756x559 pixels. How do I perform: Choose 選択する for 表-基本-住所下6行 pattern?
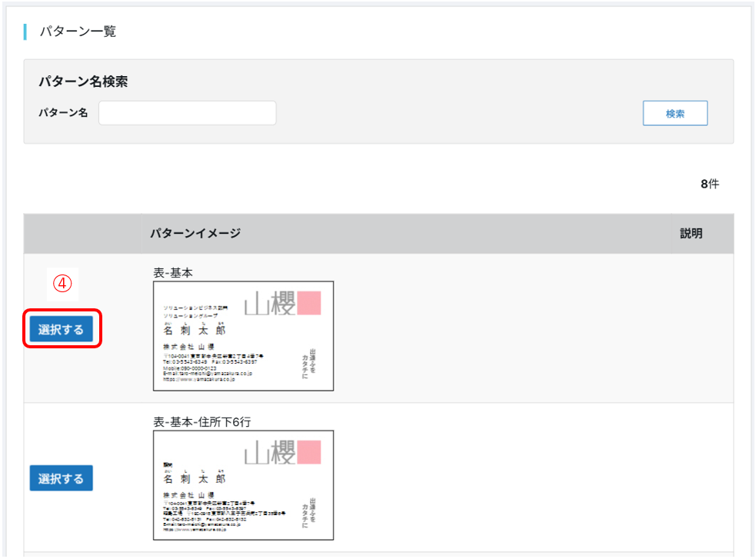(x=62, y=478)
